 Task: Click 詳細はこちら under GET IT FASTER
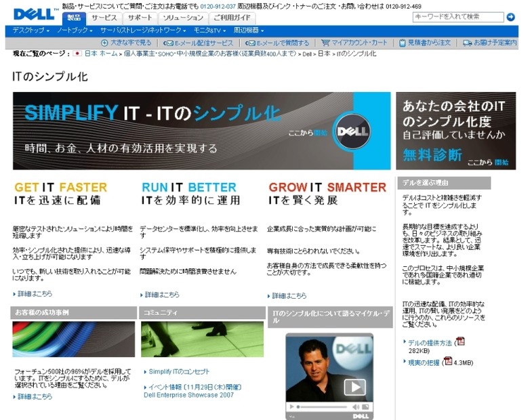click(x=35, y=294)
